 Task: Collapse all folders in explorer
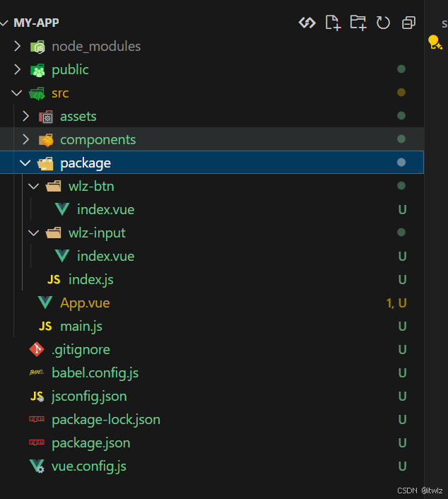pyautogui.click(x=408, y=23)
